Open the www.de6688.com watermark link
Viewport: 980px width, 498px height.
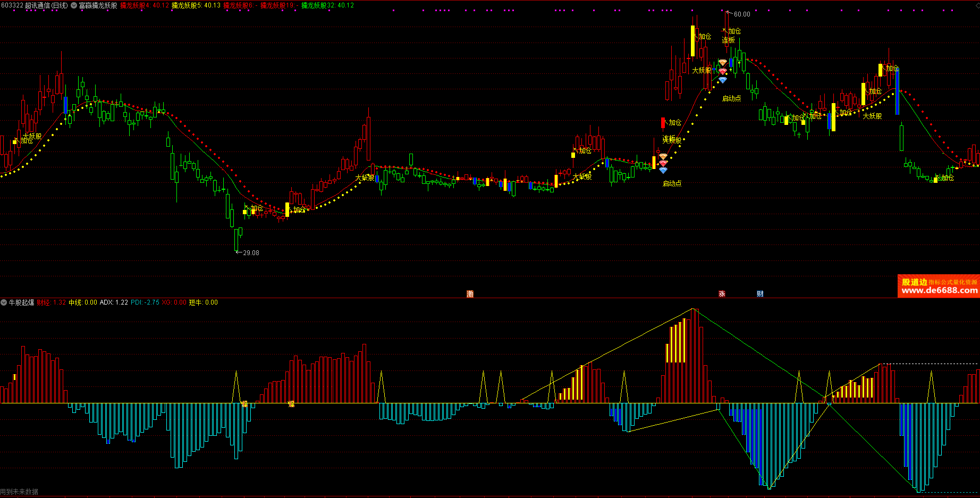pyautogui.click(x=939, y=290)
